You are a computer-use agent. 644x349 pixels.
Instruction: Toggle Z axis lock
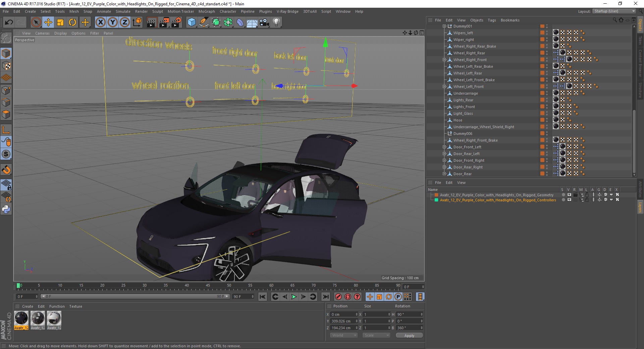125,22
